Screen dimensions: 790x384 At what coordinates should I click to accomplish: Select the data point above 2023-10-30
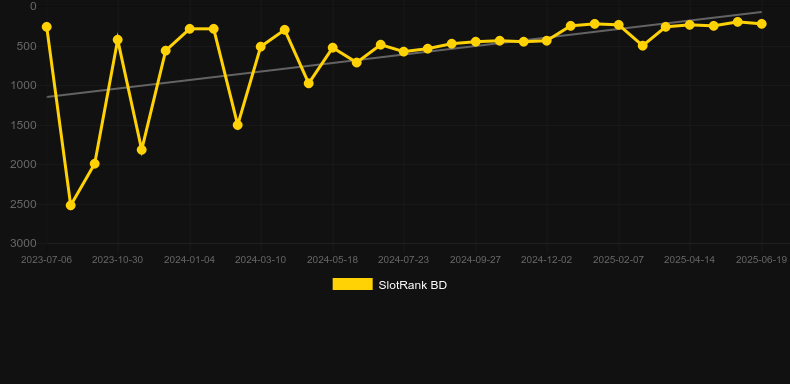click(117, 40)
